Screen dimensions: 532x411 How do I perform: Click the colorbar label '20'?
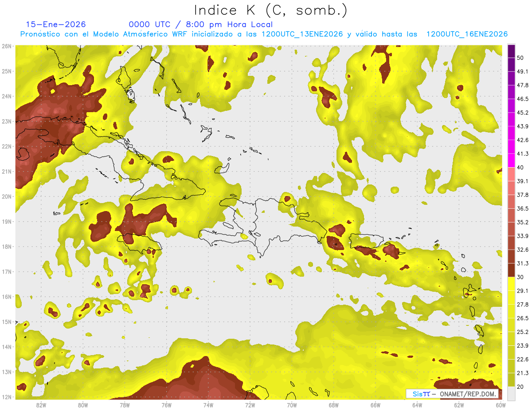click(520, 387)
